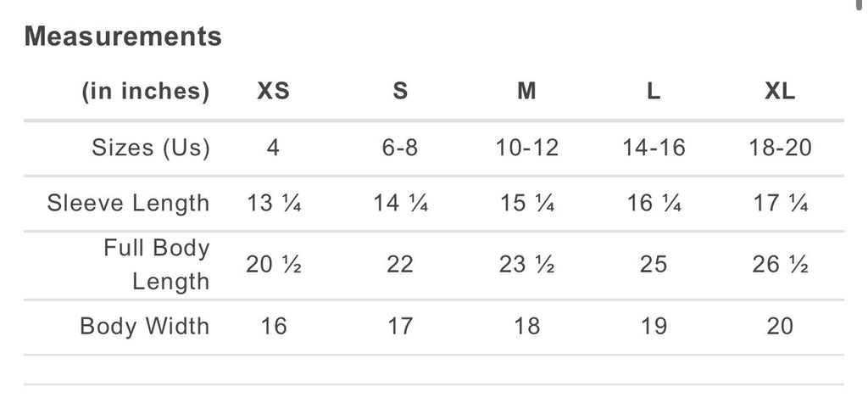Screen dimensions: 868x398
Task: Click US size 6-8 cell
Action: click(400, 148)
